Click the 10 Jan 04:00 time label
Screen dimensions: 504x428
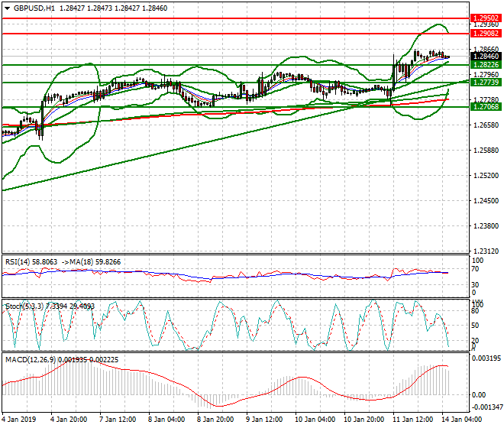pos(315,420)
